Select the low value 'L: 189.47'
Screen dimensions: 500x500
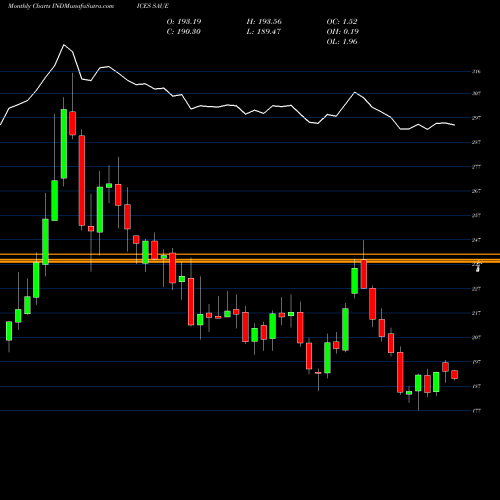coord(263,31)
